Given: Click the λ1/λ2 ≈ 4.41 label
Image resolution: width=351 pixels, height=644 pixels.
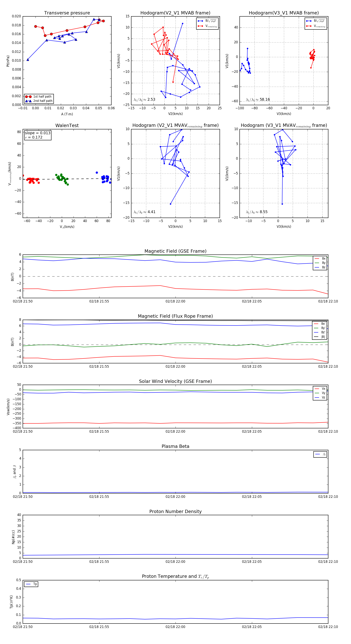Looking at the screenshot, I should point(144,212).
